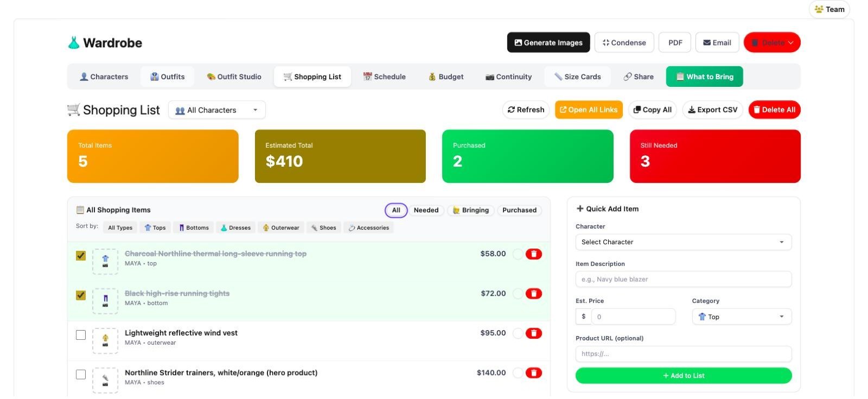The image size is (868, 399).
Task: Toggle the round status circle beside $58.00
Action: (518, 254)
